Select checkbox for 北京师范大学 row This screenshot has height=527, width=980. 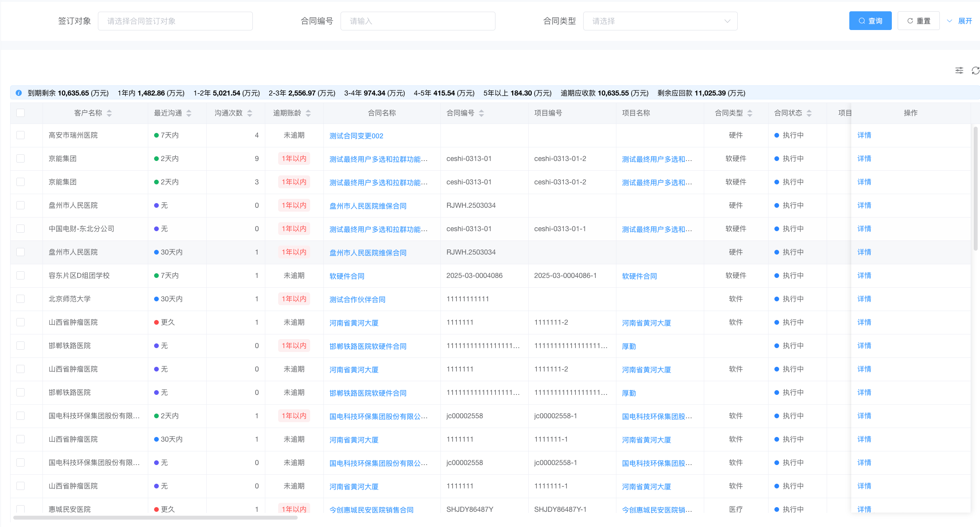click(21, 299)
